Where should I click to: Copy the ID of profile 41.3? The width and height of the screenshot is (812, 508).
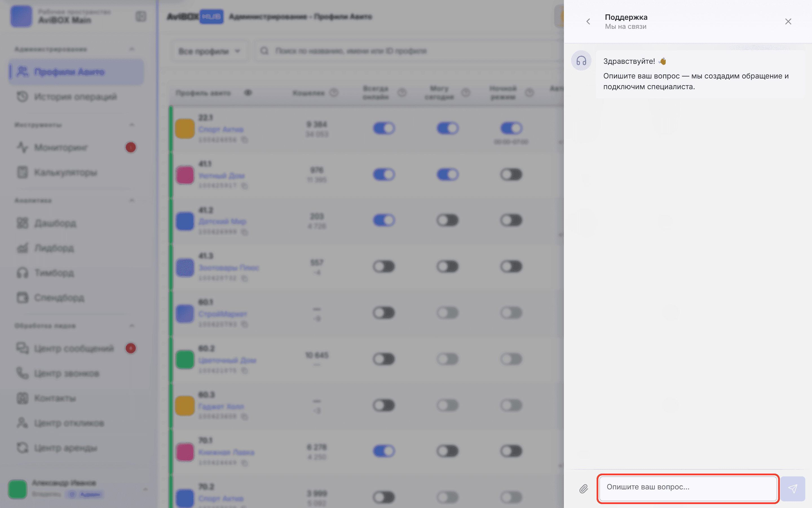[x=245, y=279]
